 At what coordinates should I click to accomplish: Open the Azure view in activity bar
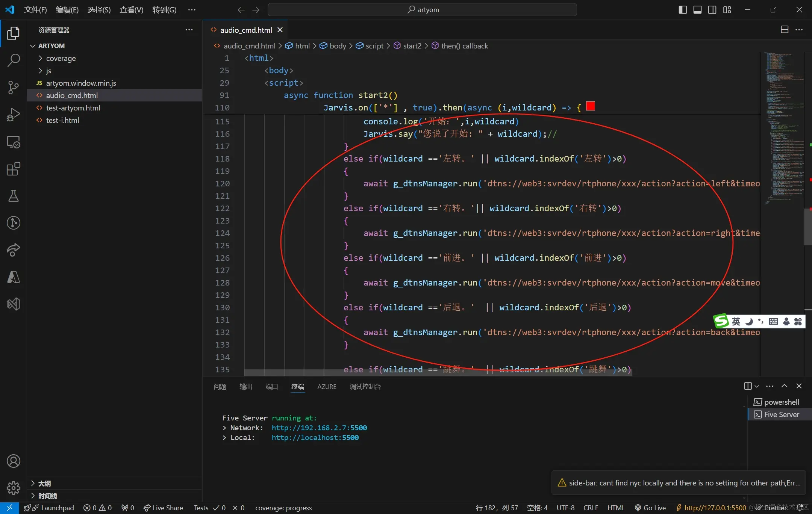tap(14, 277)
